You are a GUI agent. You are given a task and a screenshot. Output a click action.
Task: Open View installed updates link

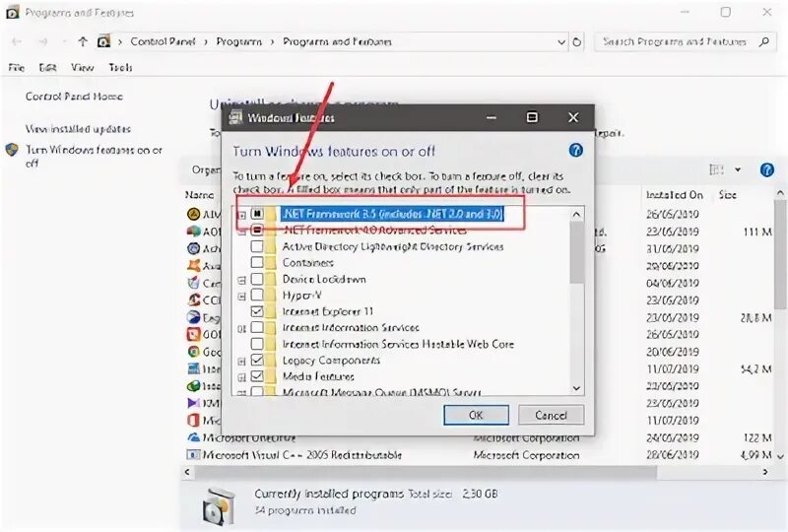tap(78, 129)
